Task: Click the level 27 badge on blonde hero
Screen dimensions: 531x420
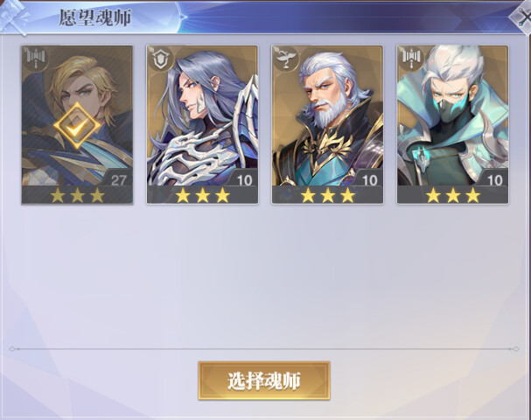Action: tap(118, 180)
